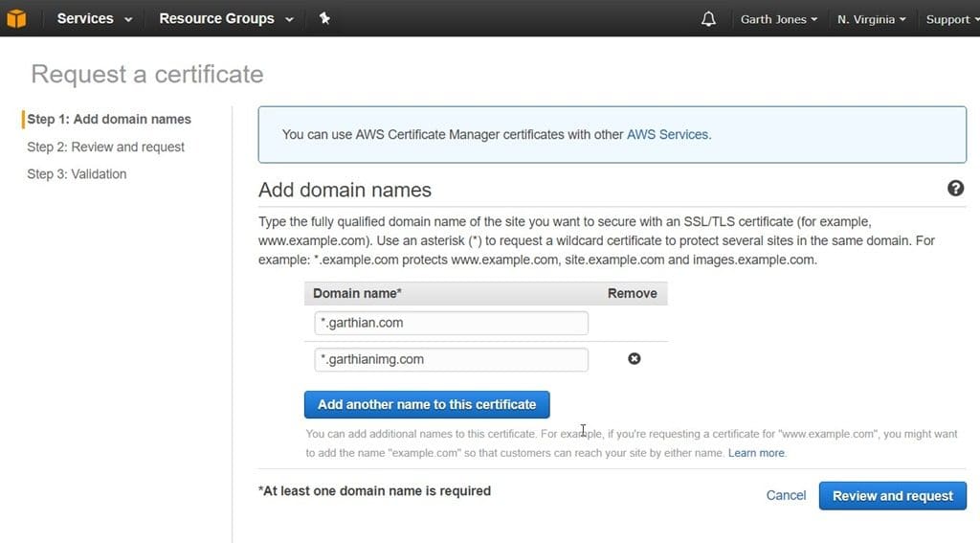Focus the *.garthian.com domain field
This screenshot has width=980, height=543.
pyautogui.click(x=452, y=323)
